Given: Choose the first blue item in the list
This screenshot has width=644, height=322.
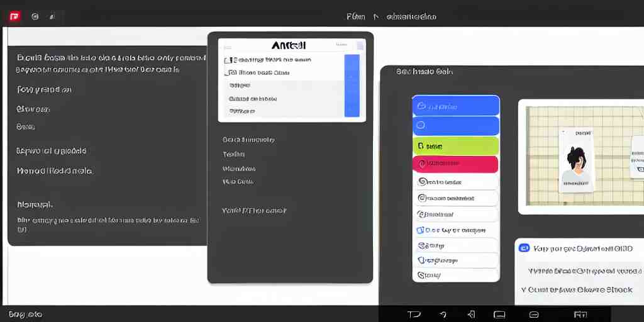Looking at the screenshot, I should (x=456, y=106).
